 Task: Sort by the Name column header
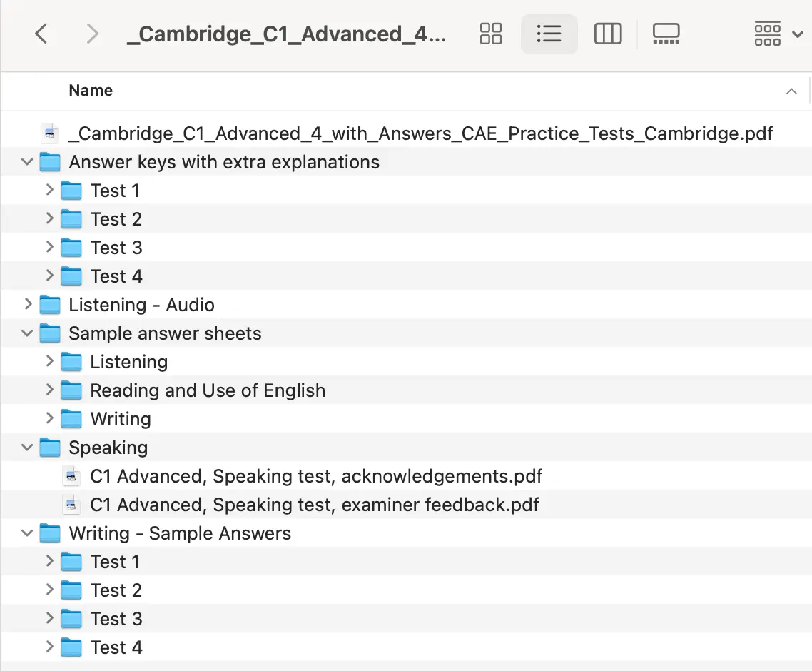91,90
